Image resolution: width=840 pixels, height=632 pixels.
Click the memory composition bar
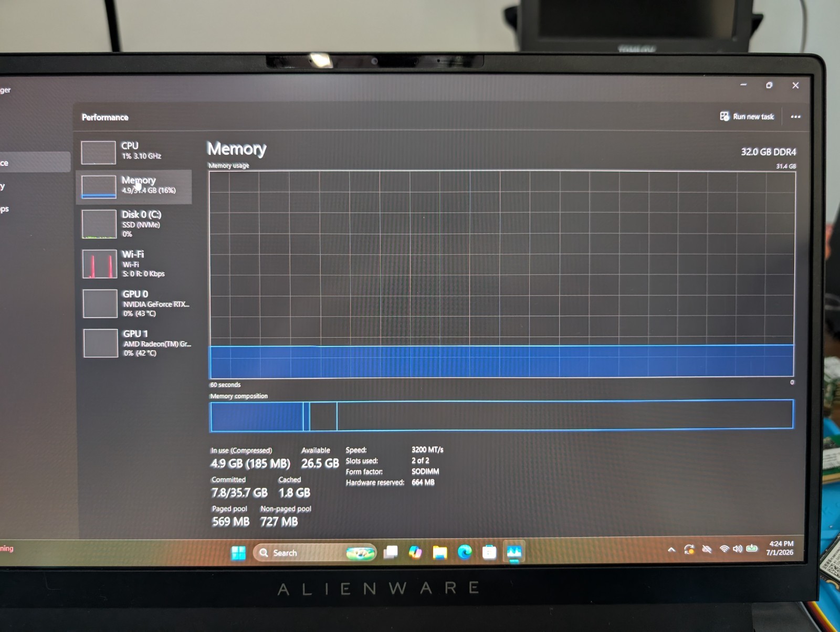click(x=502, y=415)
